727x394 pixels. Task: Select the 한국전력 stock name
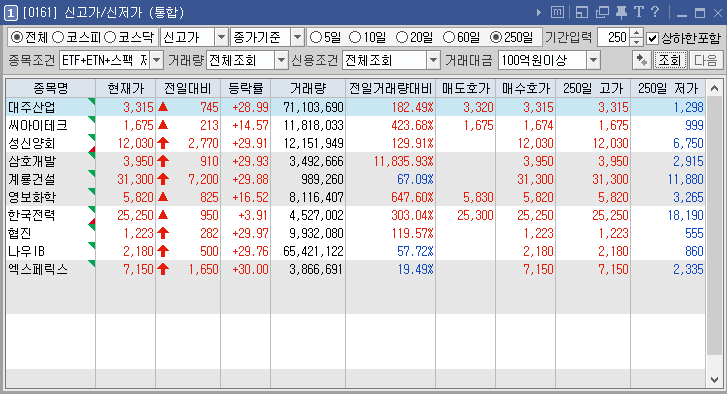click(32, 215)
